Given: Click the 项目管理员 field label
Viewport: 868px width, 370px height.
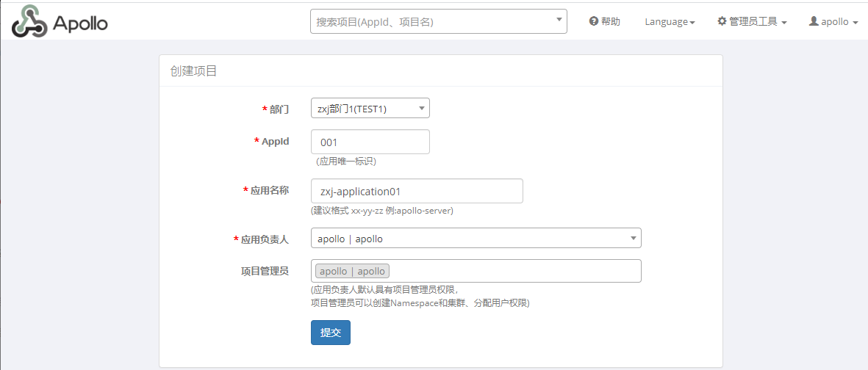Looking at the screenshot, I should [x=265, y=271].
